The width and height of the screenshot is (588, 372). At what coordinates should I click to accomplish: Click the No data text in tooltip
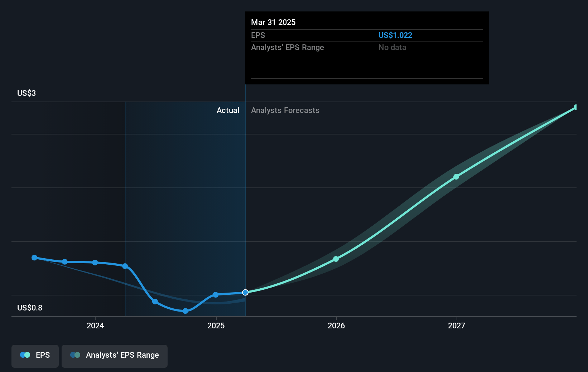392,47
